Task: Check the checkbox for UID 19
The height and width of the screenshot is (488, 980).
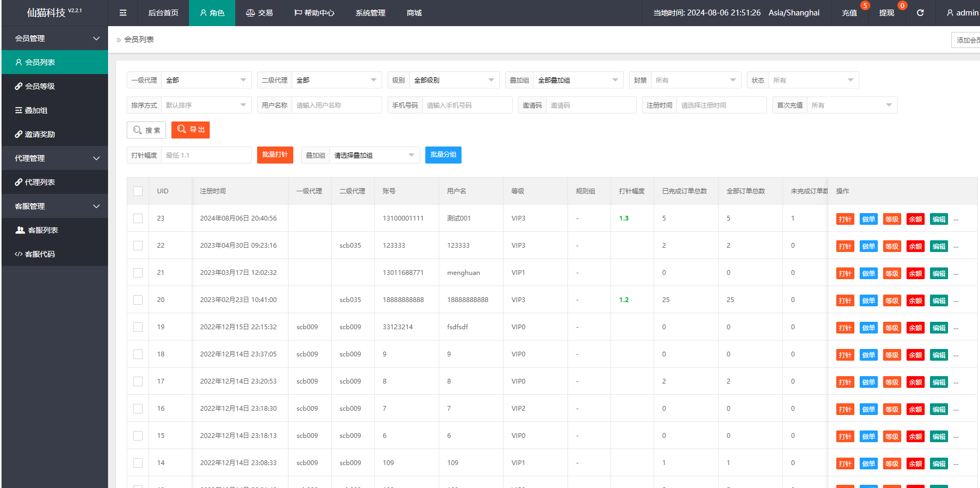Action: (x=138, y=327)
